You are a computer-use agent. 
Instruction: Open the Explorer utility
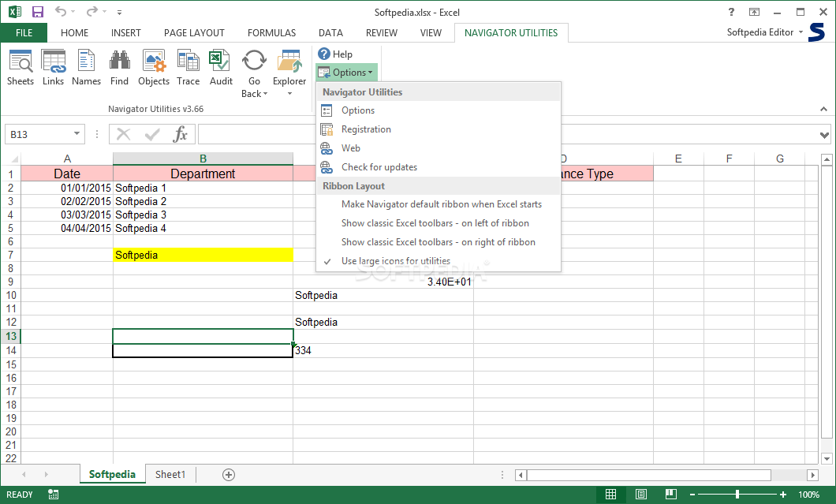(x=289, y=67)
